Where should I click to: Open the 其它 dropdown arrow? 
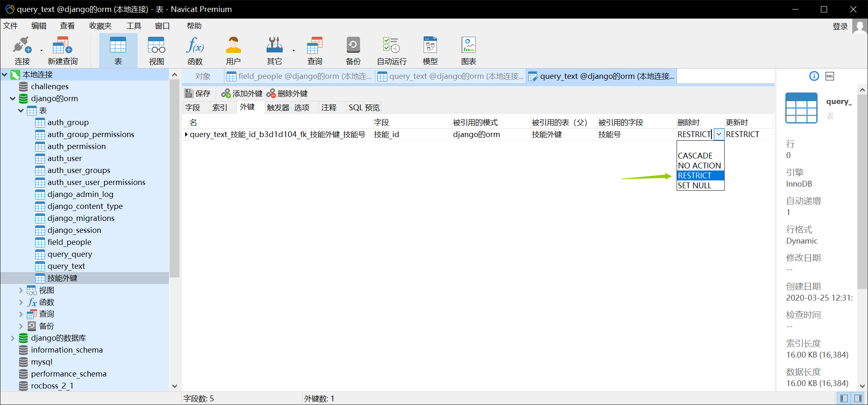pyautogui.click(x=293, y=51)
